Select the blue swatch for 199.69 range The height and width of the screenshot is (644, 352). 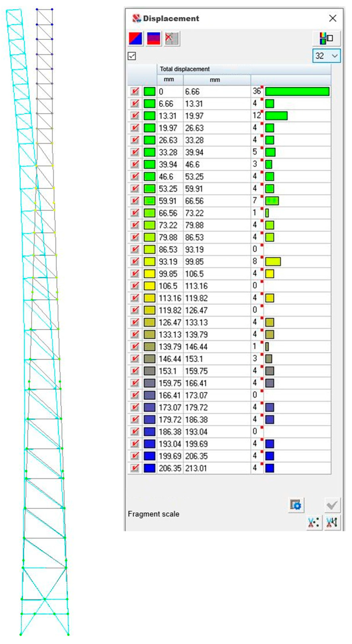tap(149, 456)
